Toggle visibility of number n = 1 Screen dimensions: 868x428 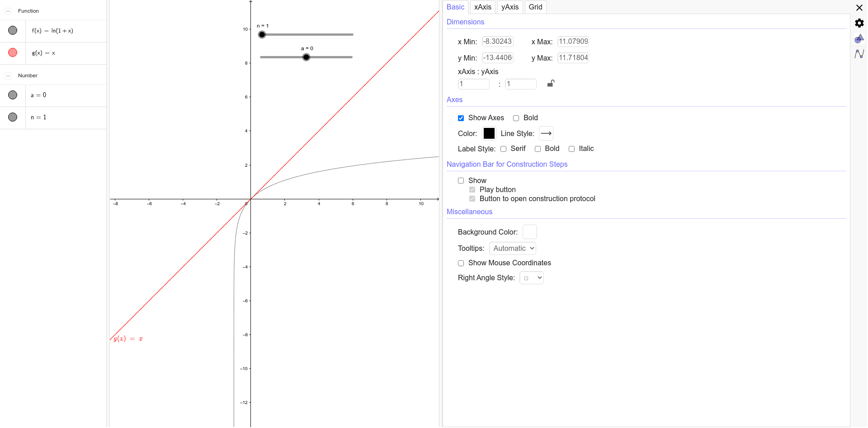click(x=13, y=117)
